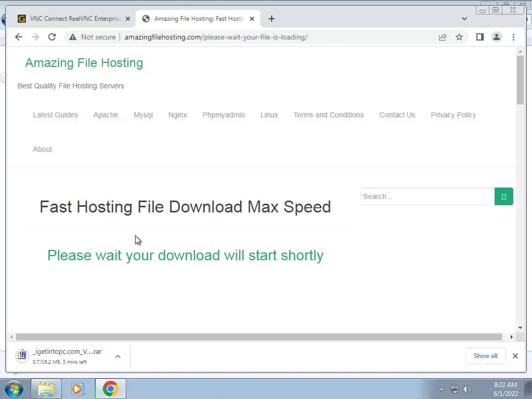Image resolution: width=532 pixels, height=399 pixels.
Task: Open Terms and Conditions link
Action: (328, 115)
